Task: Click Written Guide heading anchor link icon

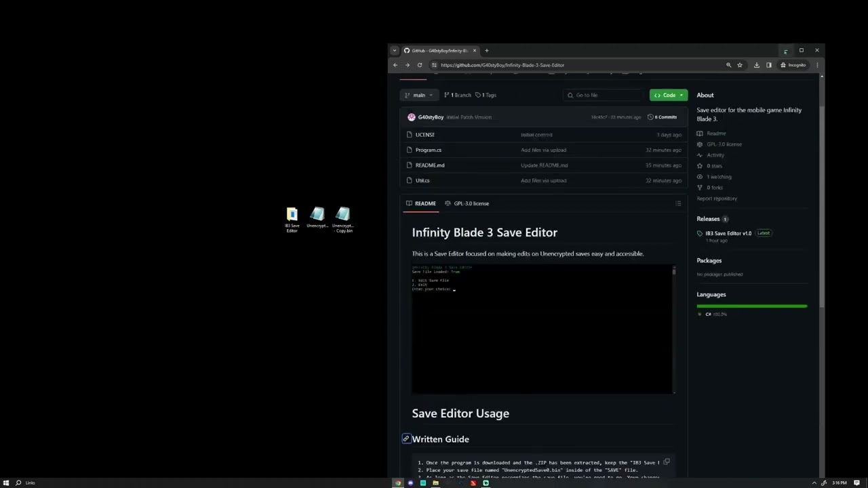Action: click(x=406, y=439)
